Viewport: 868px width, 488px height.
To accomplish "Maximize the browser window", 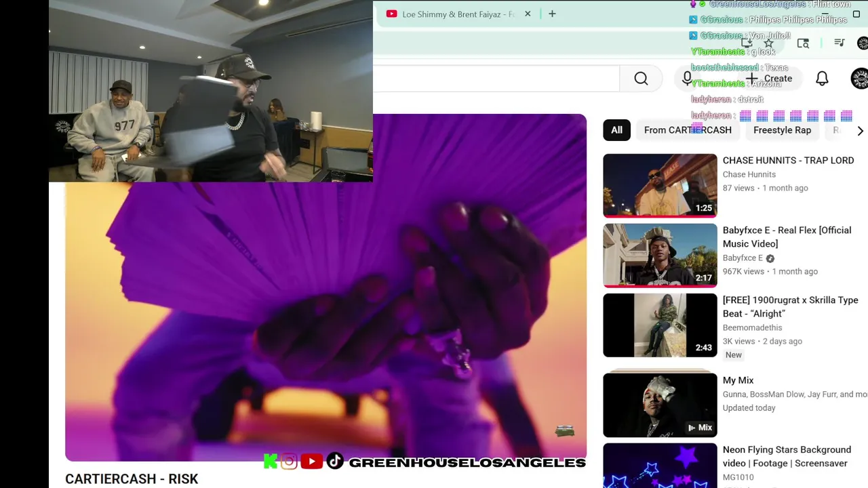I will 856,14.
